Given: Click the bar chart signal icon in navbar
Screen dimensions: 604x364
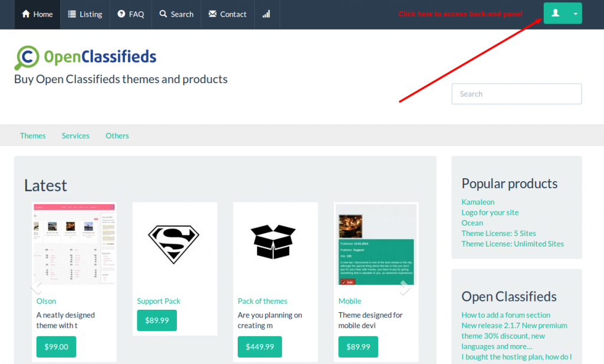Looking at the screenshot, I should [267, 14].
